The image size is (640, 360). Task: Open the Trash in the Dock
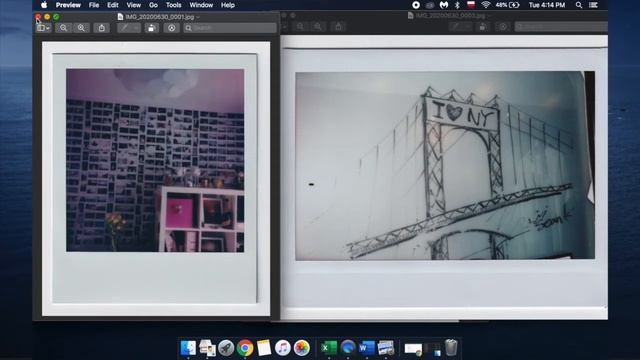[451, 348]
